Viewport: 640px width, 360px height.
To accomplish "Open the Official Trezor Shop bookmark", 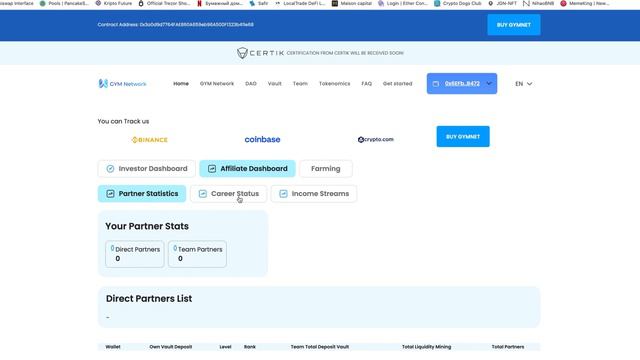I will [164, 3].
